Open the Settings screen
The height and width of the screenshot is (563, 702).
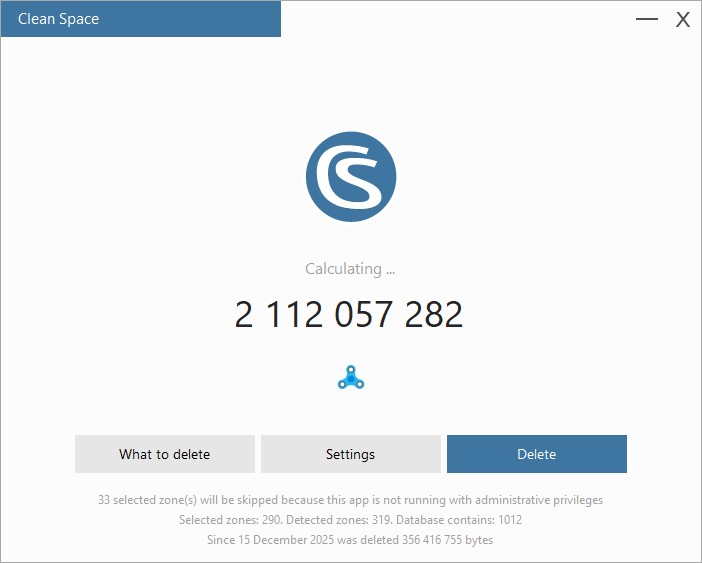(x=351, y=454)
